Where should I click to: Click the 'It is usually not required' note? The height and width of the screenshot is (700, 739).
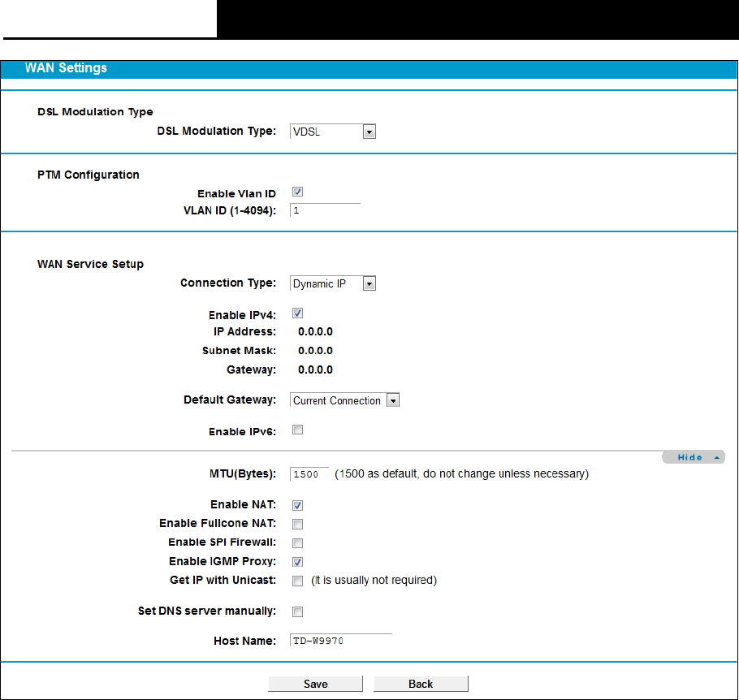[374, 581]
